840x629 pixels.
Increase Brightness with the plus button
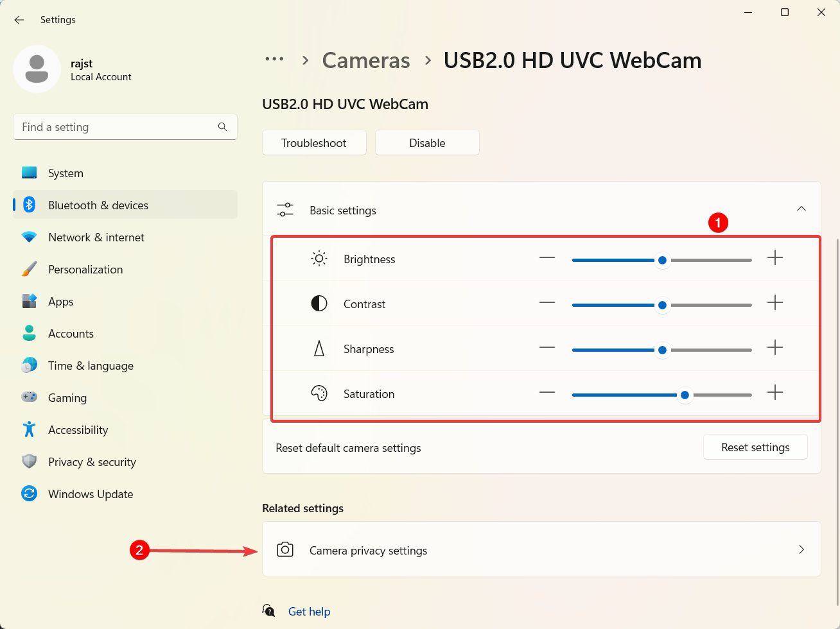(775, 258)
